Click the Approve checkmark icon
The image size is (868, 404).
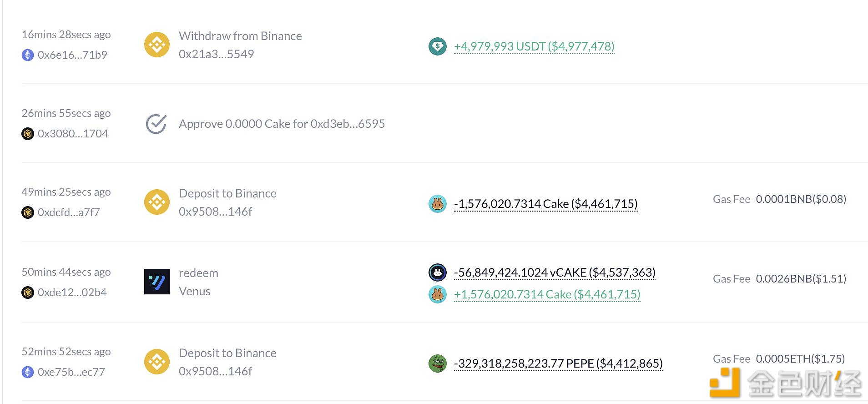pos(156,124)
